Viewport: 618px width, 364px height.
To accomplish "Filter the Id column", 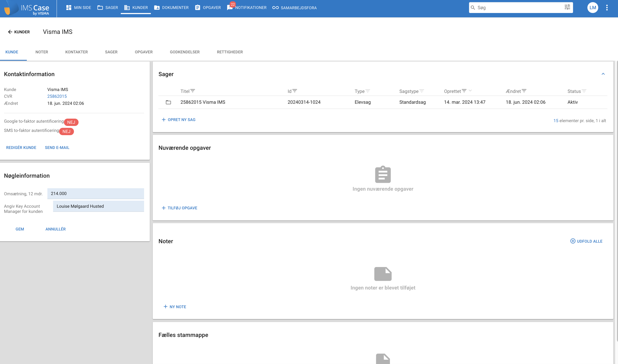I will pos(295,91).
